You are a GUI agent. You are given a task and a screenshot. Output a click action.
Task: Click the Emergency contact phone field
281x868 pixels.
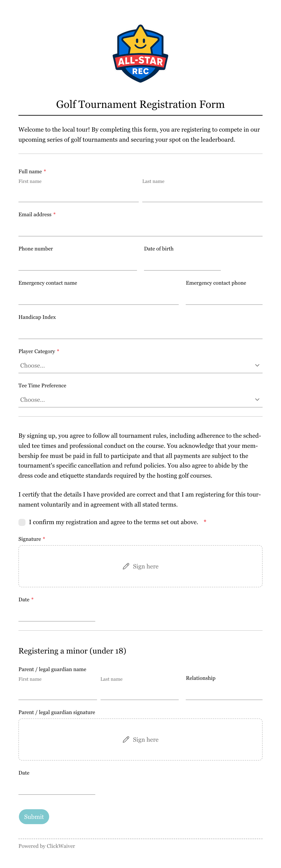[x=224, y=297]
